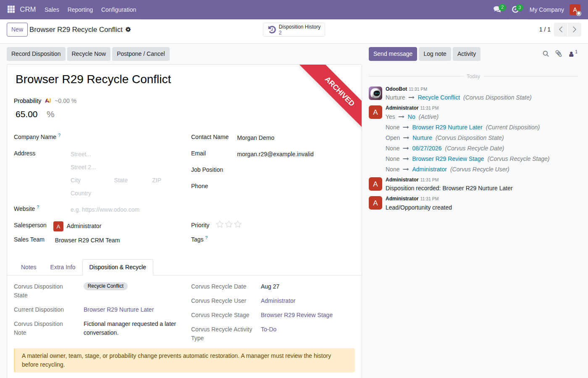This screenshot has width=588, height=378.
Task: Open Browser R29 Review Stage link
Action: click(297, 315)
